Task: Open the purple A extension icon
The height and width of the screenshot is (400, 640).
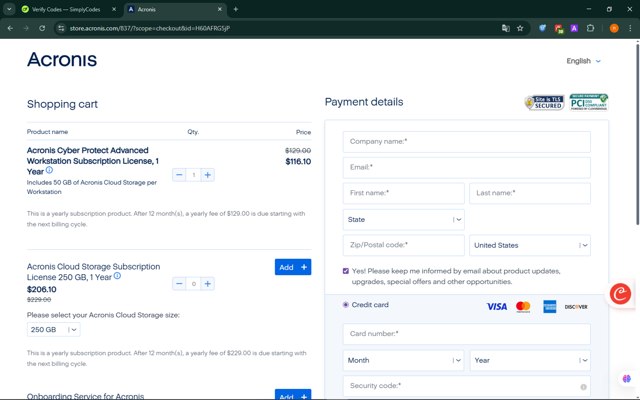Action: 574,28
